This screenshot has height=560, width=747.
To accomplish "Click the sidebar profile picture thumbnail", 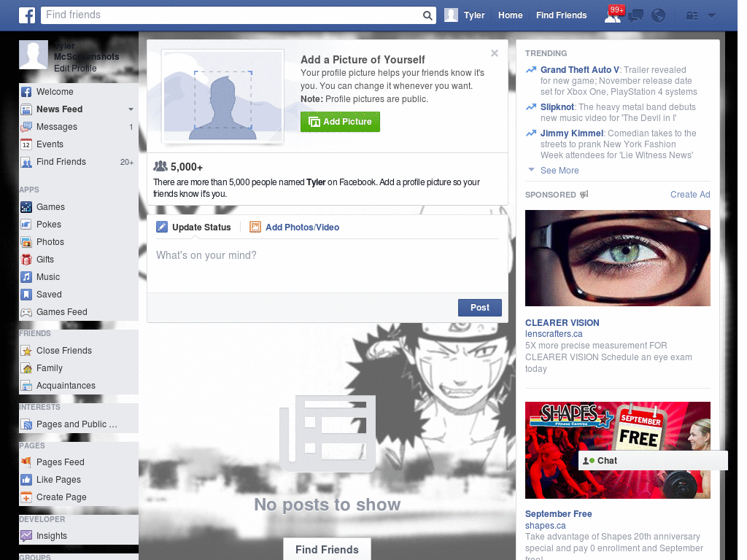I will click(34, 55).
